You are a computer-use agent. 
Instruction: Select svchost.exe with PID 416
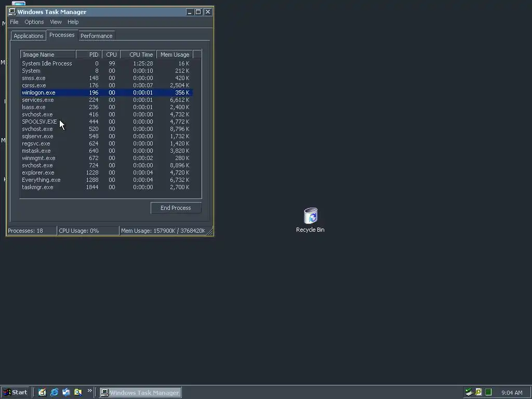(x=107, y=114)
